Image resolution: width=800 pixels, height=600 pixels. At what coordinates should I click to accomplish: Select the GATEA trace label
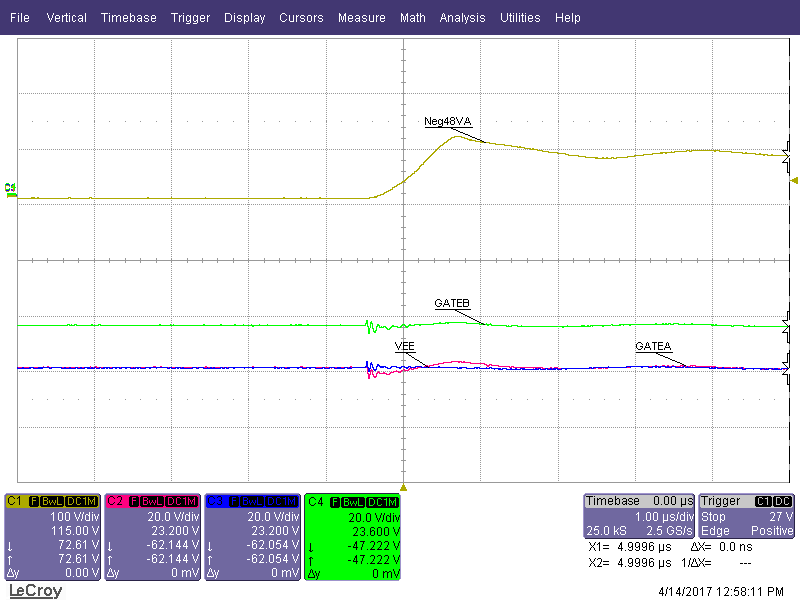654,346
